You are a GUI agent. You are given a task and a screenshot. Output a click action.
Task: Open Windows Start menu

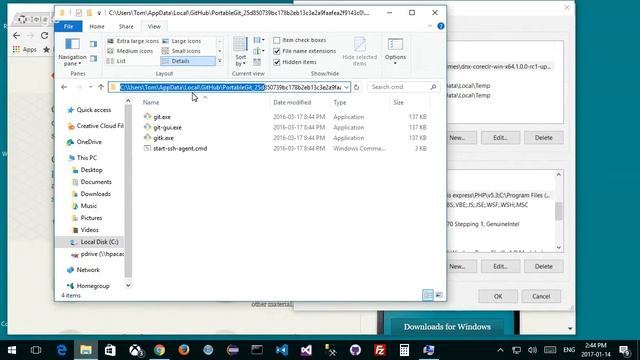(12, 350)
